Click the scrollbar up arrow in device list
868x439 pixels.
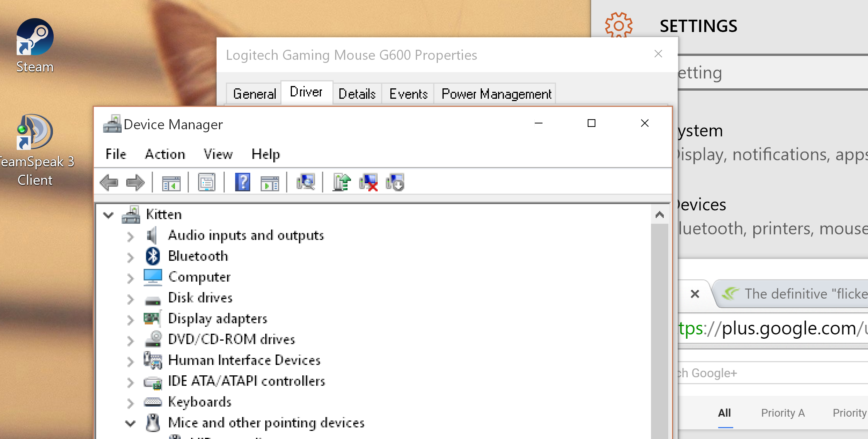coord(659,214)
